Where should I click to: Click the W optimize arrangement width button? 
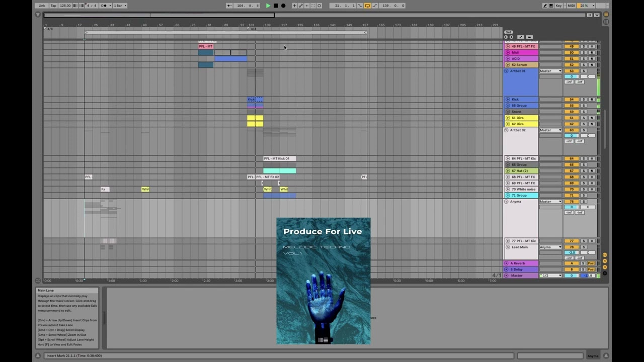pyautogui.click(x=597, y=15)
